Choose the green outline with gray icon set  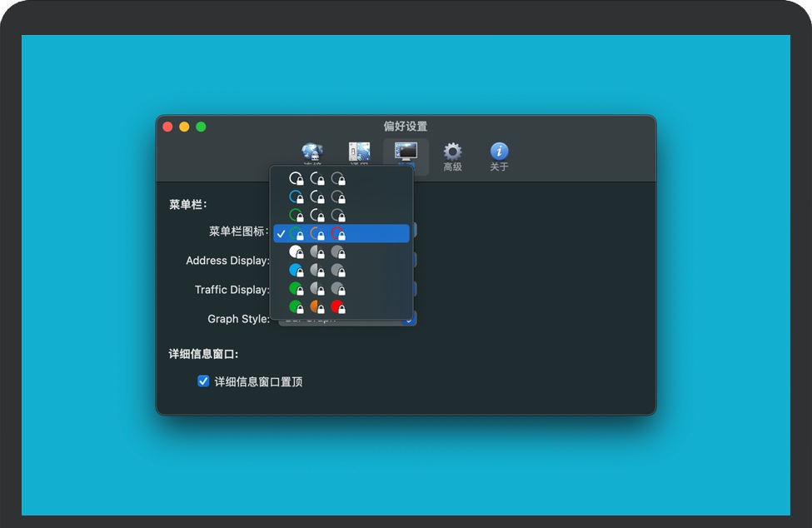316,216
